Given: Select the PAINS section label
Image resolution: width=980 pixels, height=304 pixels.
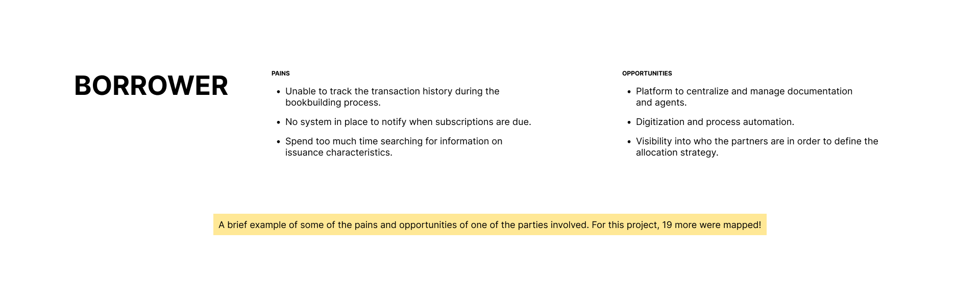Looking at the screenshot, I should click(281, 73).
